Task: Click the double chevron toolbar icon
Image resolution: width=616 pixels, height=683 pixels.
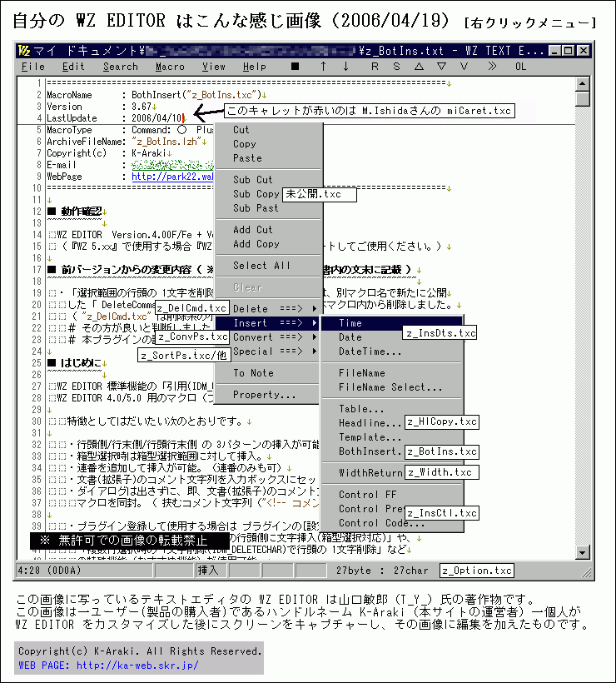Action: tap(492, 67)
